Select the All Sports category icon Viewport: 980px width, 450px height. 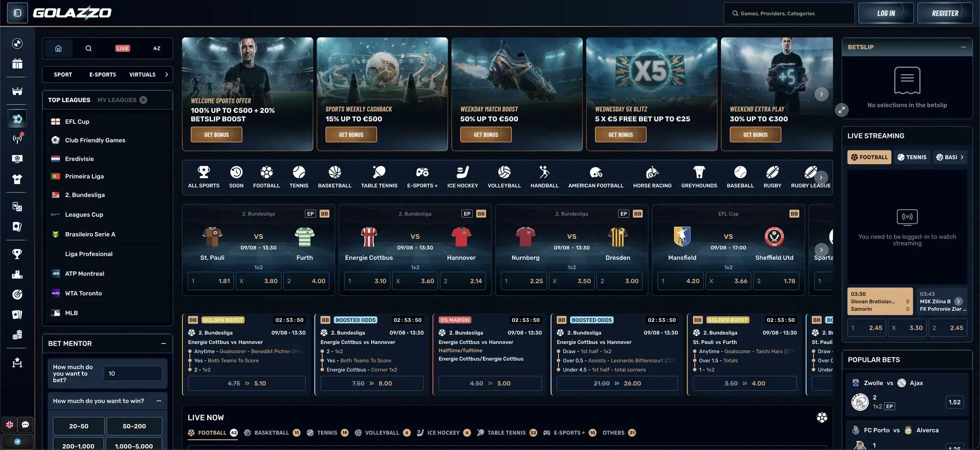(204, 177)
